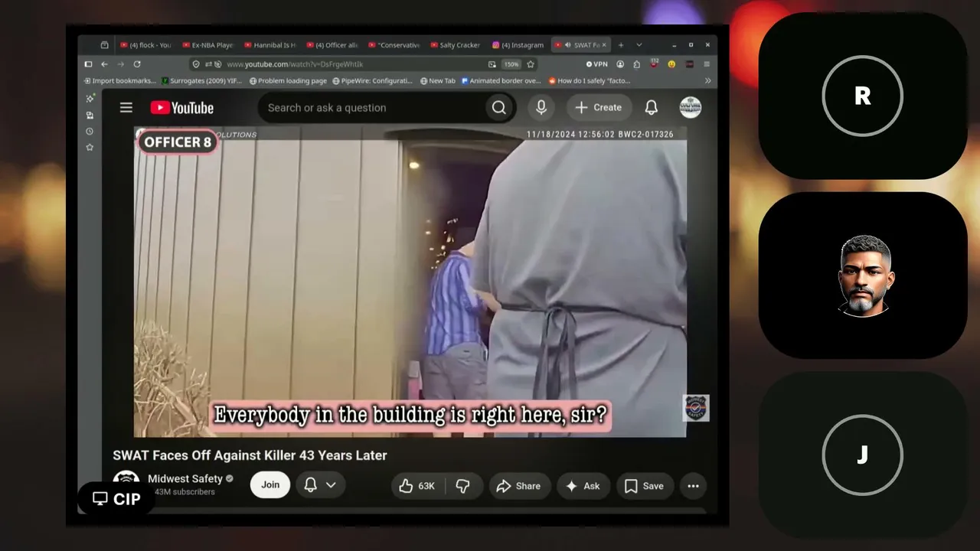
Task: Click the emoji face extension icon
Action: pyautogui.click(x=671, y=64)
